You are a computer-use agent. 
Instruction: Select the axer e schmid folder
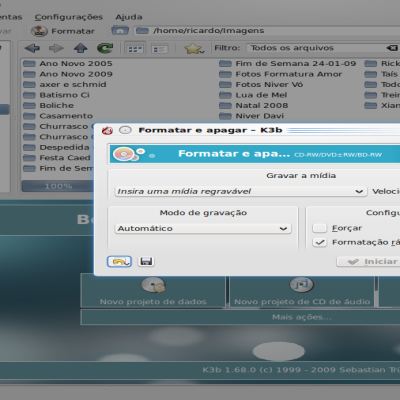click(x=65, y=84)
